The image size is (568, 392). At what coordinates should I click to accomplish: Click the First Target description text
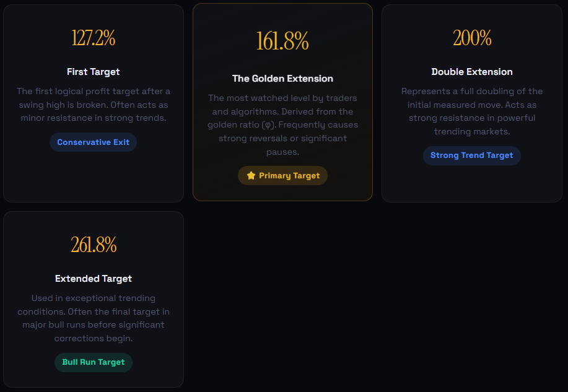94,105
